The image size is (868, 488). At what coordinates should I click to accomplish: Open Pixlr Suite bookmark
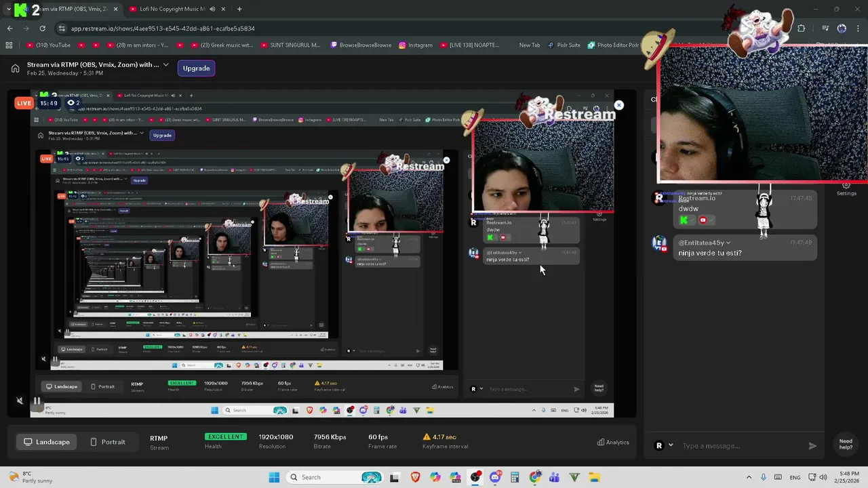point(564,45)
